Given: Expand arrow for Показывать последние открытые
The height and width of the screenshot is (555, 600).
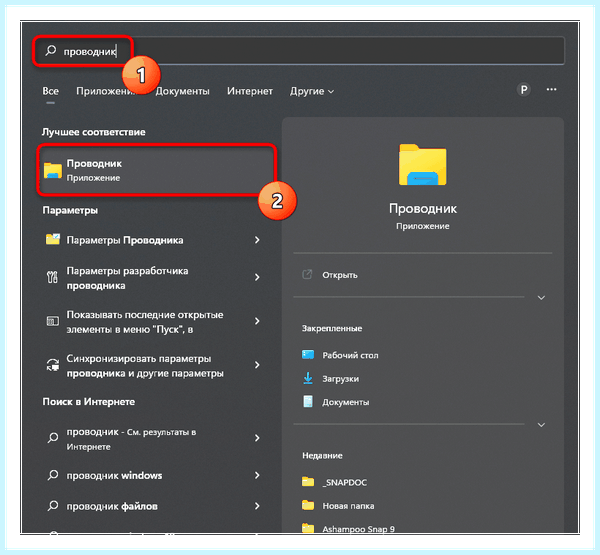Looking at the screenshot, I should point(257,321).
